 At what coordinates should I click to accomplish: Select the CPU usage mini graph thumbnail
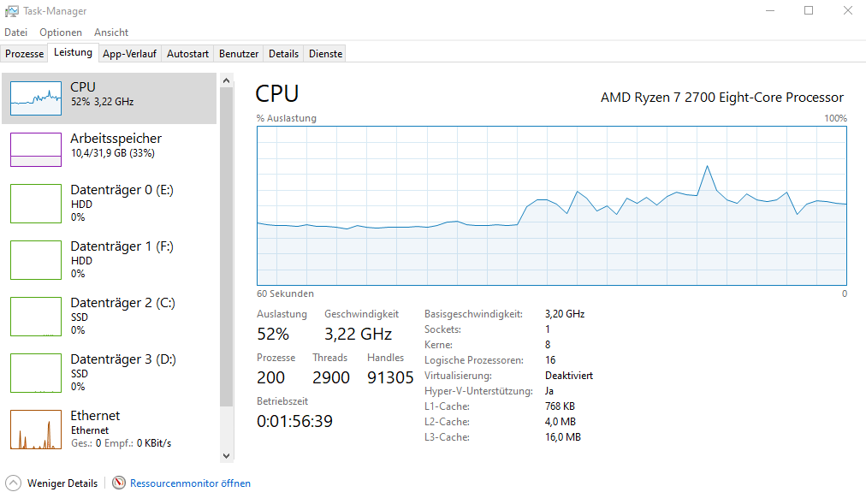pyautogui.click(x=36, y=98)
